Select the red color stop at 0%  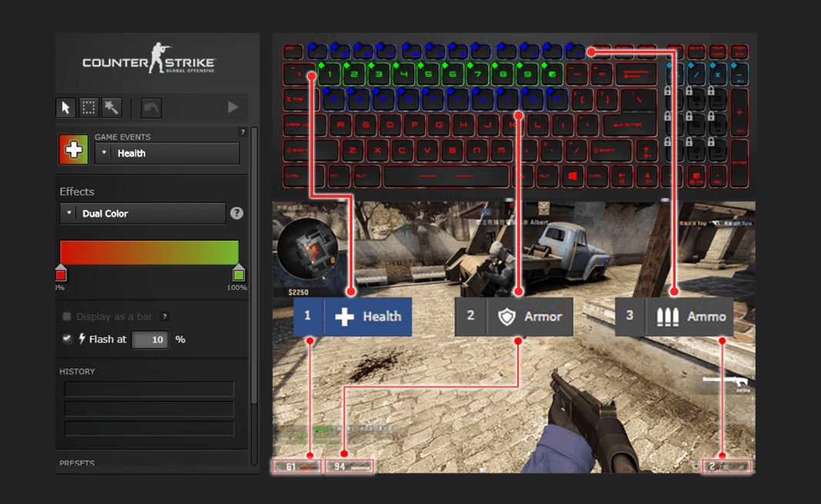61,273
